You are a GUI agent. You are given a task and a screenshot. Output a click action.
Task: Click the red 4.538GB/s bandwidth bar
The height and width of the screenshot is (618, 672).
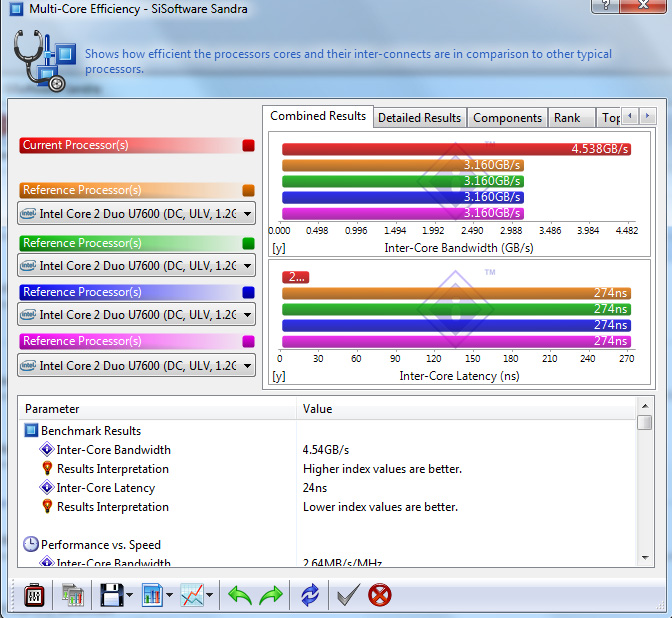(x=456, y=149)
